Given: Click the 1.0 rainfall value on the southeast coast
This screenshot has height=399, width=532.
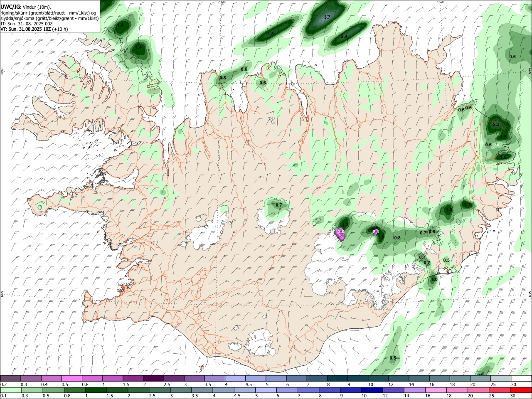Looking at the screenshot, I should pos(434,280).
